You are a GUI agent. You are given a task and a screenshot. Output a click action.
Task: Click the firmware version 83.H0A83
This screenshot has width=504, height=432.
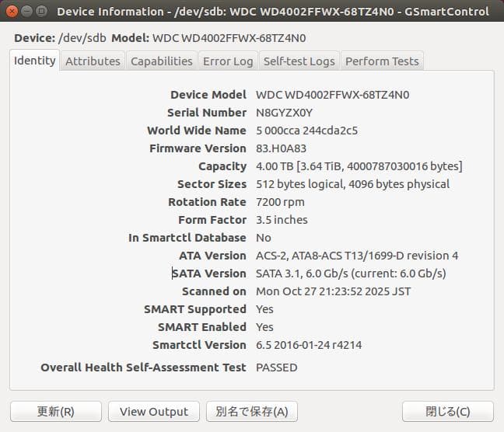(x=281, y=148)
